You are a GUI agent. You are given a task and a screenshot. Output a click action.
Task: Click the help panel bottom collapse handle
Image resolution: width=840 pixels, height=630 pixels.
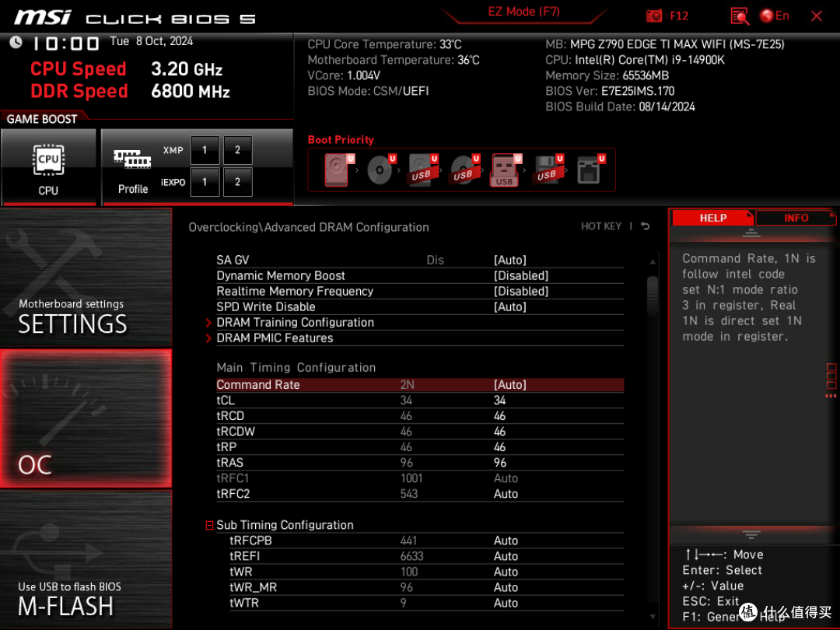(x=751, y=534)
